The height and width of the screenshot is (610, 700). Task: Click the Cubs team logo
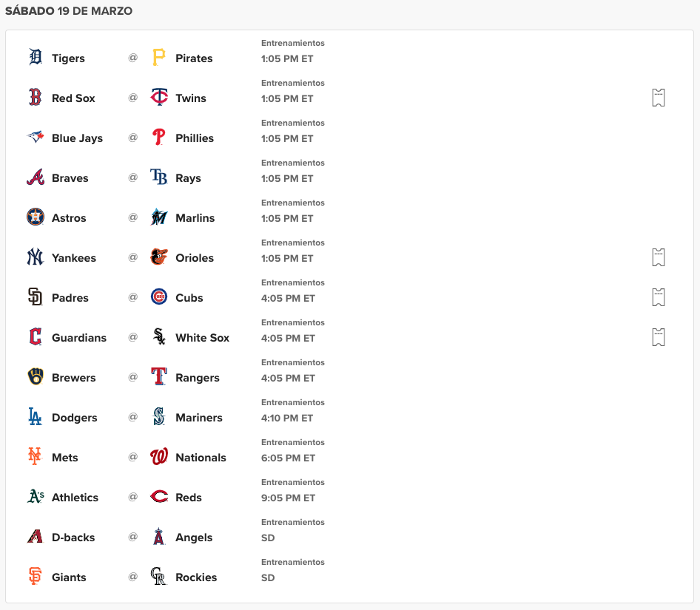[x=158, y=297]
